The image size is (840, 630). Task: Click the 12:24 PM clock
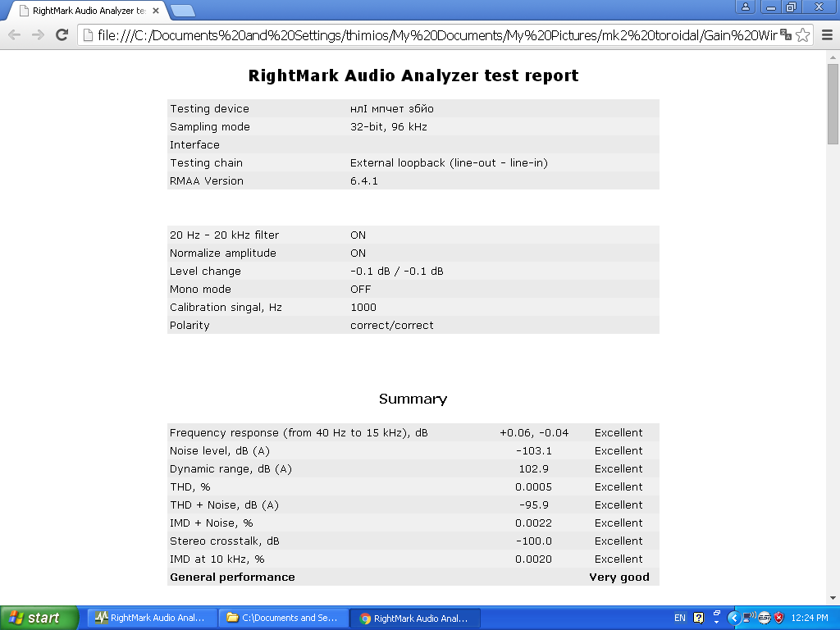click(x=810, y=618)
